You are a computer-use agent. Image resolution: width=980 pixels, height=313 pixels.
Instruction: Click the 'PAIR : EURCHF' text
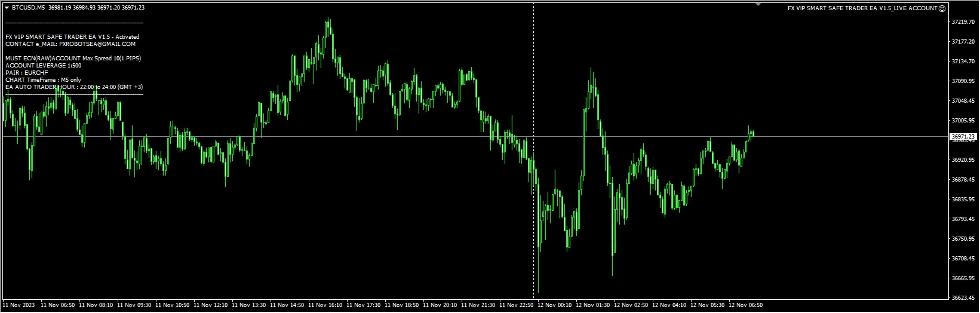26,73
